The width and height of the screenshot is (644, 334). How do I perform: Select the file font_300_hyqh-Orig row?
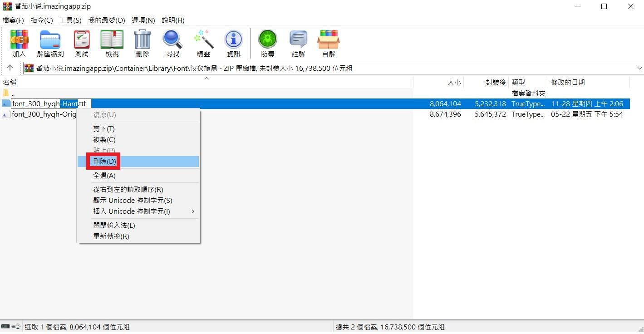315,114
